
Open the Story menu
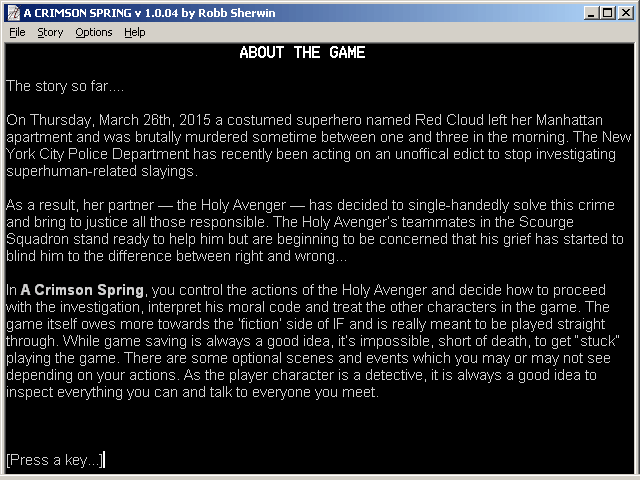point(50,32)
